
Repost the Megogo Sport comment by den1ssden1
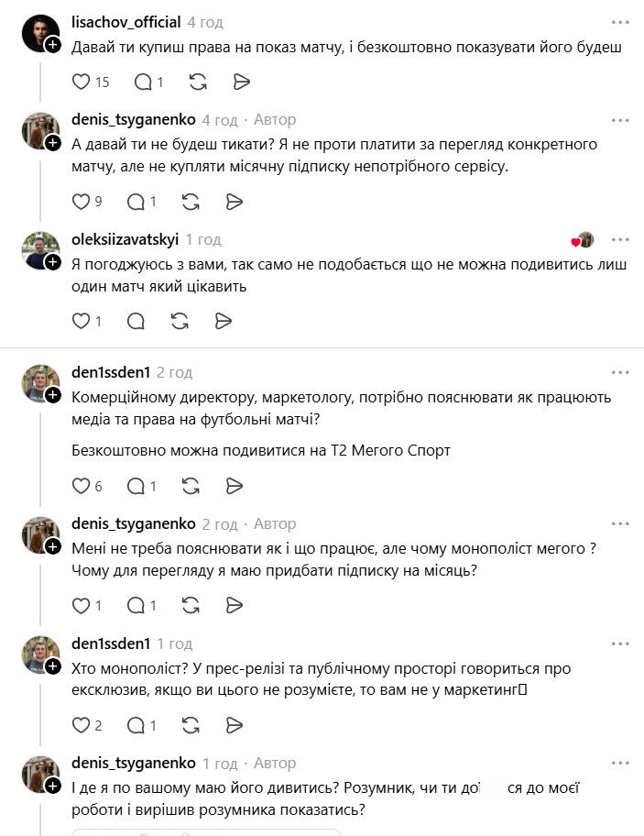[x=191, y=486]
